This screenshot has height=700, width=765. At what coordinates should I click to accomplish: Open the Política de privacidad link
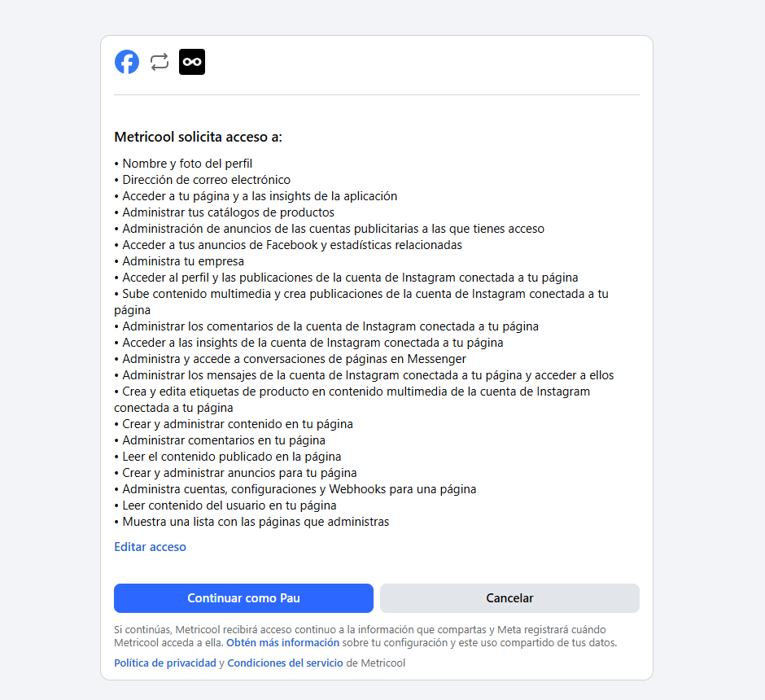pyautogui.click(x=165, y=663)
